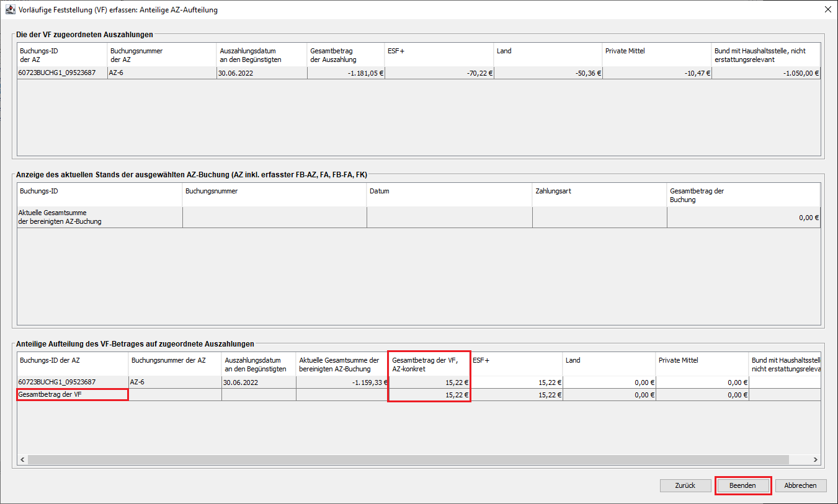Image resolution: width=838 pixels, height=504 pixels.
Task: Click 'Buchungs-ID der AZ' header in the bottom table
Action: [x=73, y=364]
